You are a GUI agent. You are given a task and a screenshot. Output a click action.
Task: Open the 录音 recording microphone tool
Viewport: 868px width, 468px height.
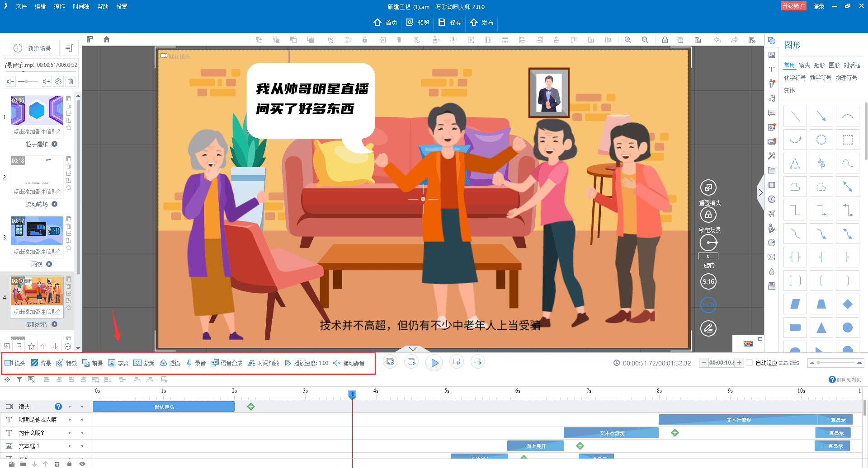pos(196,363)
